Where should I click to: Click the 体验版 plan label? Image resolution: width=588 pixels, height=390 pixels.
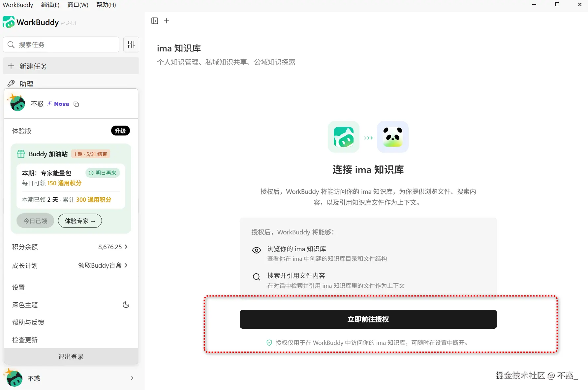pyautogui.click(x=22, y=131)
